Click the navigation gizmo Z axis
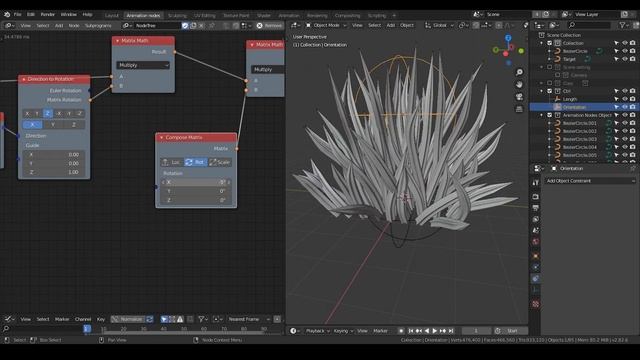The height and width of the screenshot is (360, 640). point(508,38)
